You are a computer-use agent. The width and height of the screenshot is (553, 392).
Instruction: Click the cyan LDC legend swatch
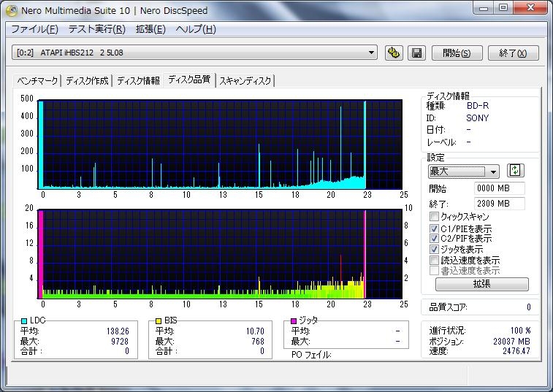click(24, 320)
